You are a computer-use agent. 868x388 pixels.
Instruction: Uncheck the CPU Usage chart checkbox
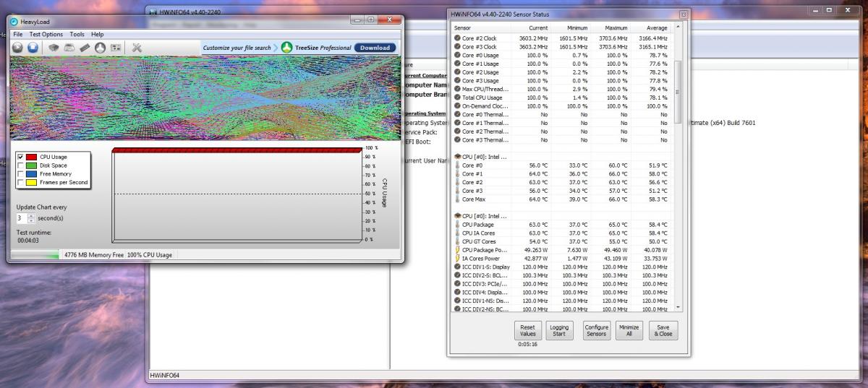[20, 156]
